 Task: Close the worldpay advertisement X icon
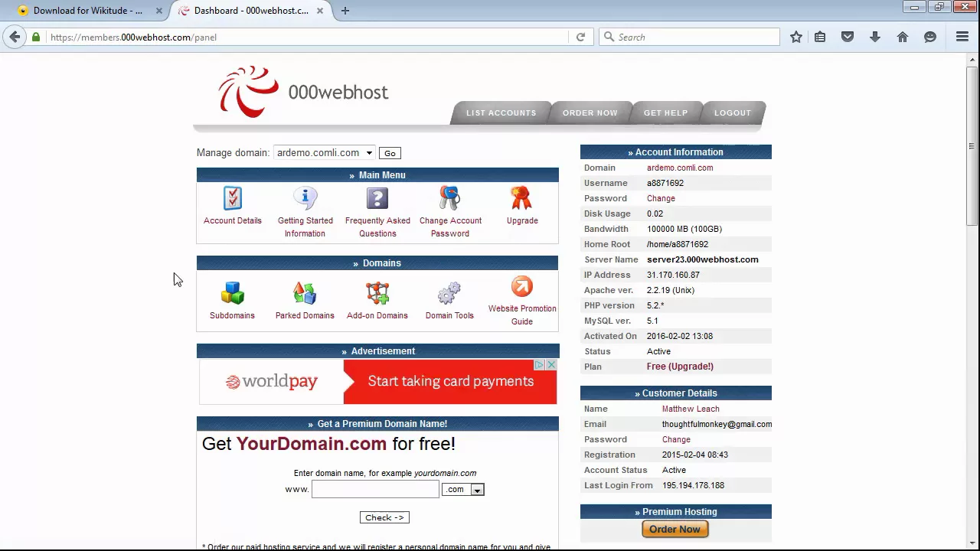click(x=551, y=365)
